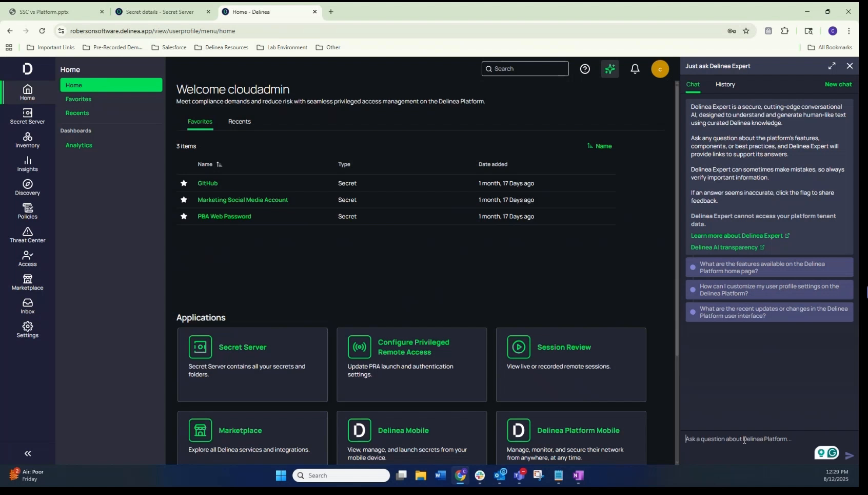Screen dimensions: 868x495
Task: Select the Inventory icon in sidebar
Action: [27, 140]
